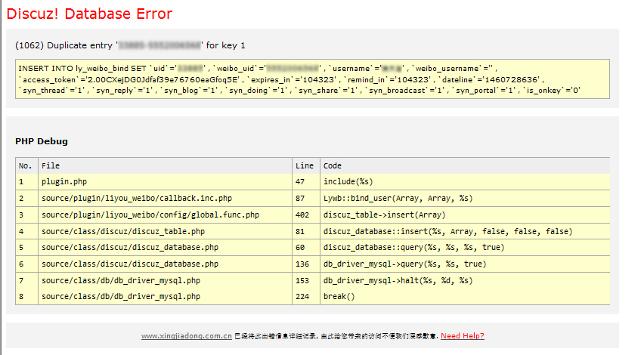Screen dimensions: 644x355
Task: Select the include(%s) code cell
Action: (x=465, y=182)
